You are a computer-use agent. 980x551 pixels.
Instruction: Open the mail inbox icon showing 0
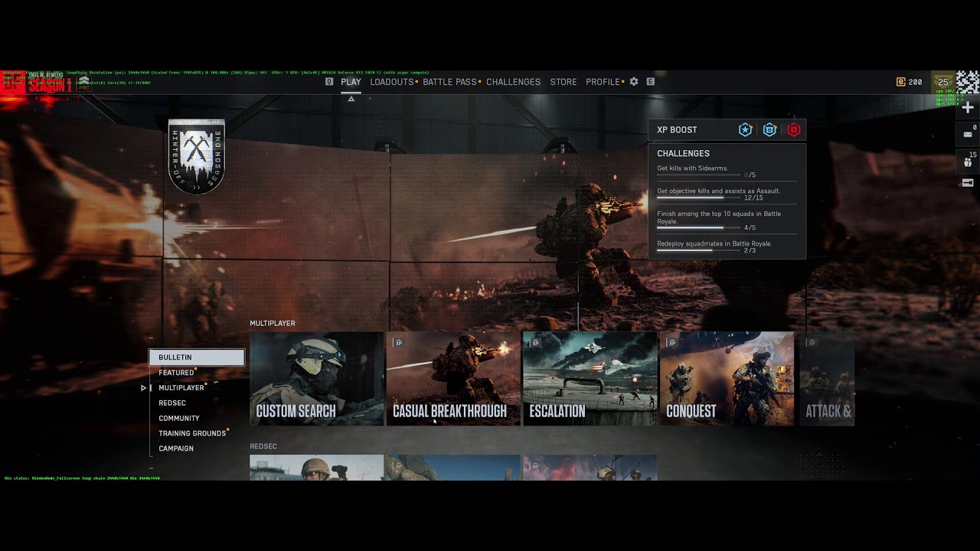coord(968,134)
